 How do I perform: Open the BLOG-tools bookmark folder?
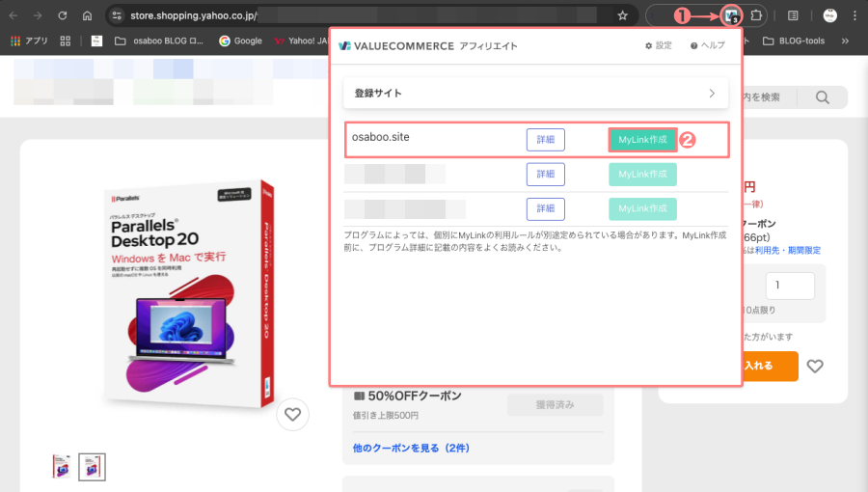tap(794, 41)
